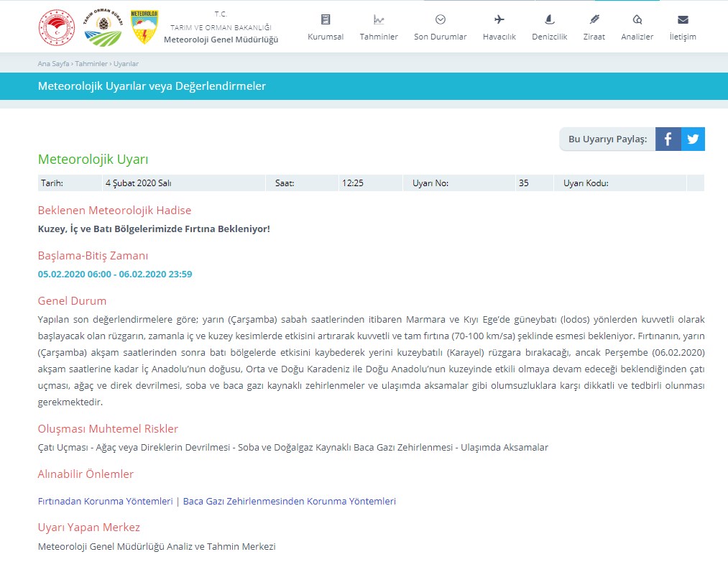The image size is (728, 562).
Task: Click the Son Durumlar circle icon
Action: 440,19
